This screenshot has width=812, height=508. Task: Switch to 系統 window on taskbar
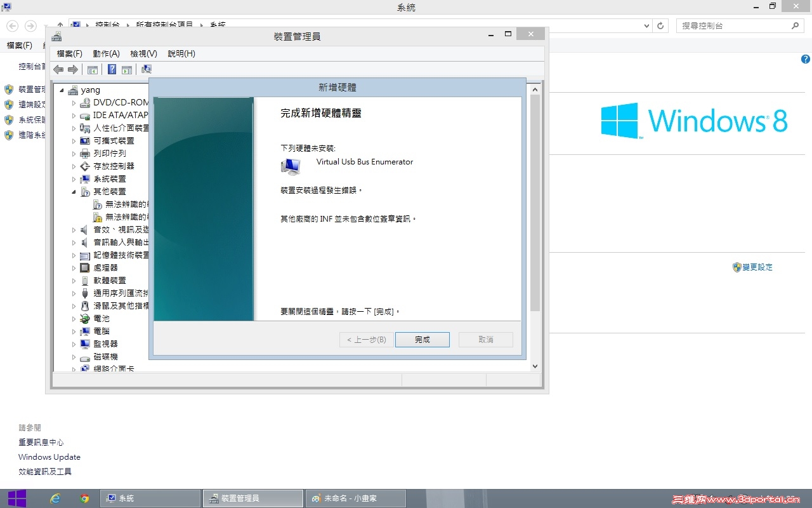point(150,498)
